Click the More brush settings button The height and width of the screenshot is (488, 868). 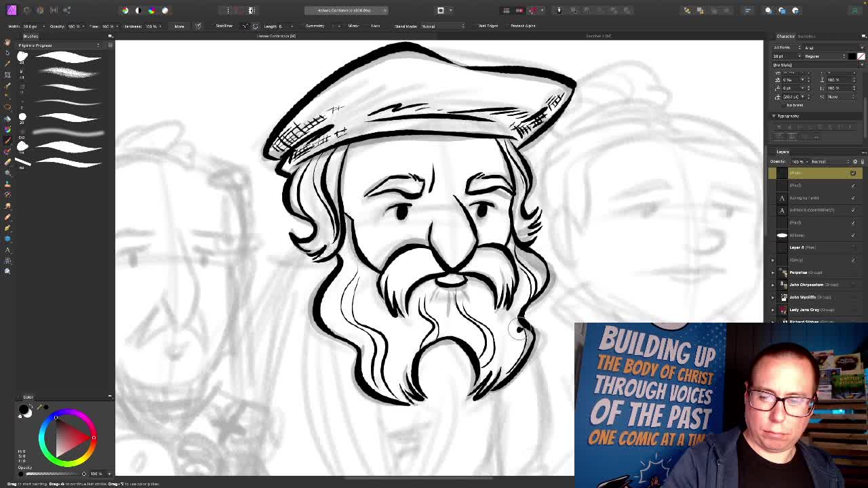click(x=179, y=26)
